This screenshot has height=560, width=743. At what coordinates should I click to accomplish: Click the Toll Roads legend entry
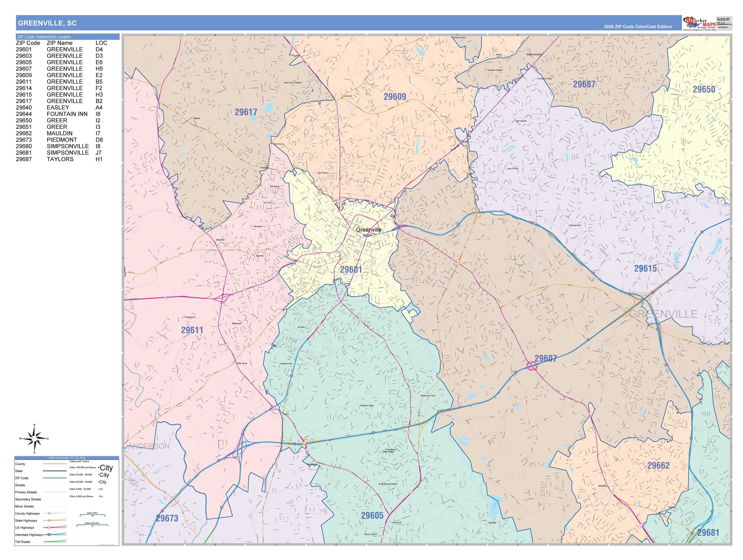click(x=41, y=542)
